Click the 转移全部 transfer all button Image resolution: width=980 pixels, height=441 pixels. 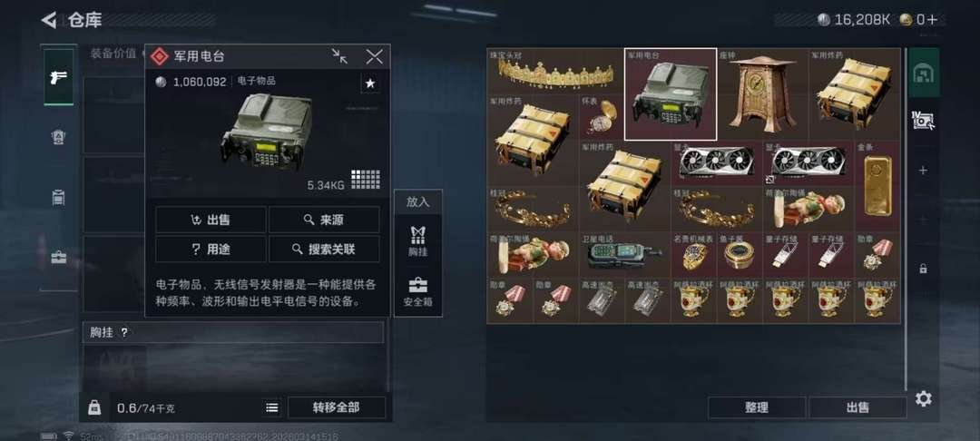click(x=337, y=408)
